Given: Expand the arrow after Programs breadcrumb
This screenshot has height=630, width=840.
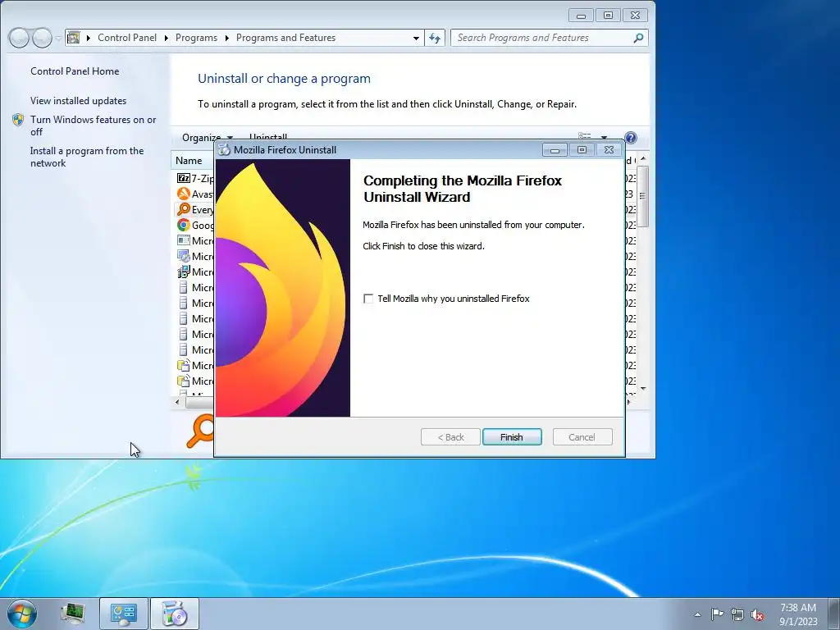Looking at the screenshot, I should (x=226, y=38).
